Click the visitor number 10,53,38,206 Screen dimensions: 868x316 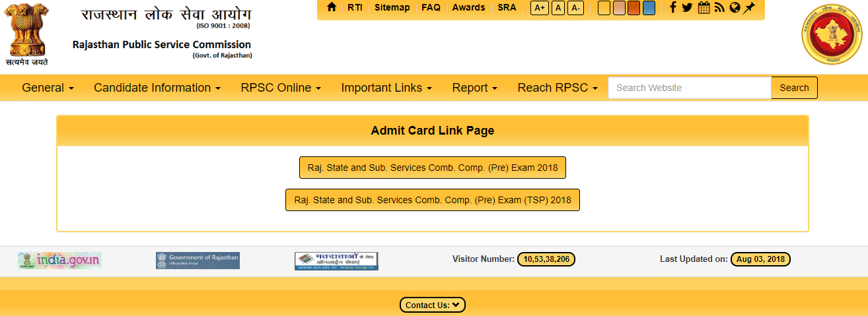tap(546, 259)
